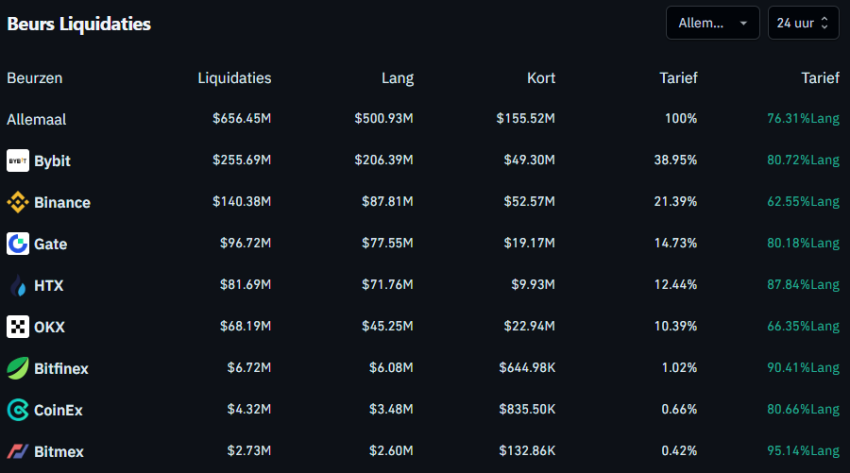Viewport: 850px width, 473px height.
Task: Click the Bitfinex leaf logo icon
Action: coord(18,369)
